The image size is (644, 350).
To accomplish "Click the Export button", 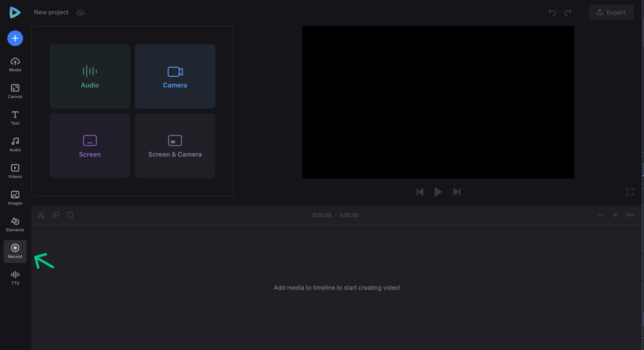I will click(x=611, y=12).
